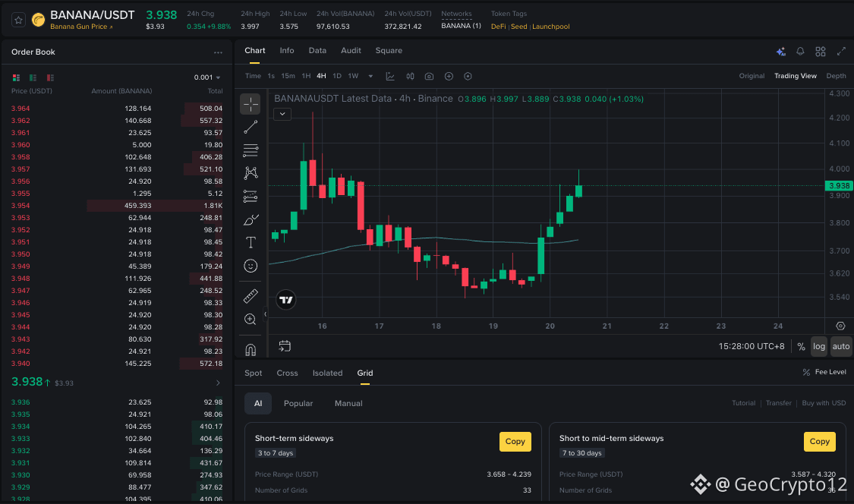Click the go to date calendar icon
This screenshot has width=854, height=504.
285,346
